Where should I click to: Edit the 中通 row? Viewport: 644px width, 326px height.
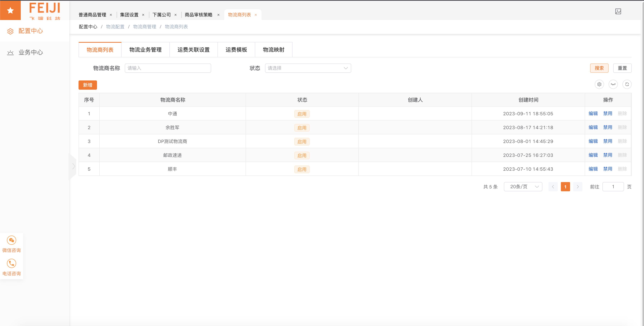[593, 114]
